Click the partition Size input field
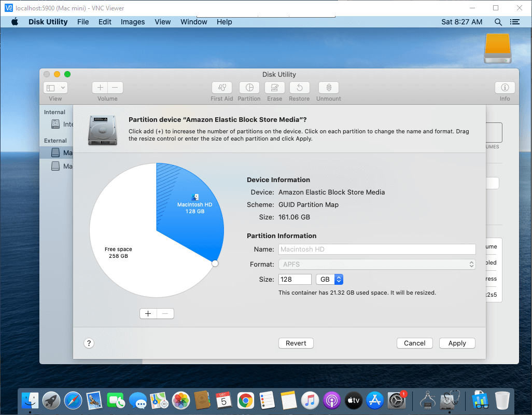The height and width of the screenshot is (415, 532). click(295, 279)
